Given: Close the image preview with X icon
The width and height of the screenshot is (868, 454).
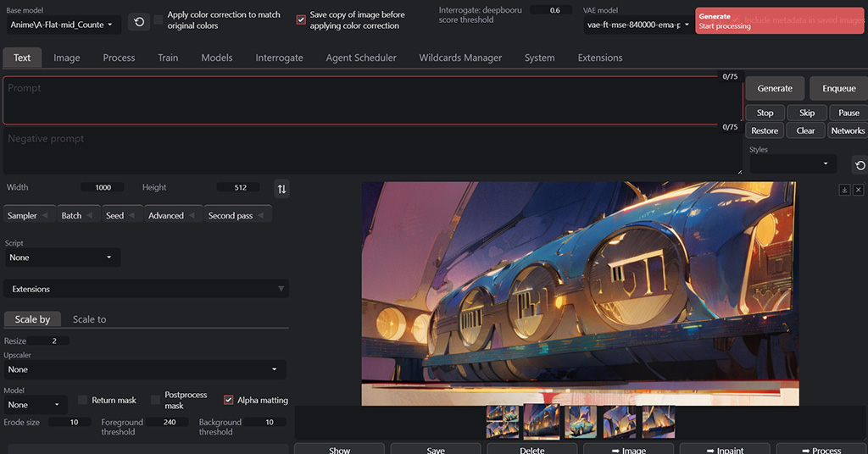Looking at the screenshot, I should (x=858, y=190).
